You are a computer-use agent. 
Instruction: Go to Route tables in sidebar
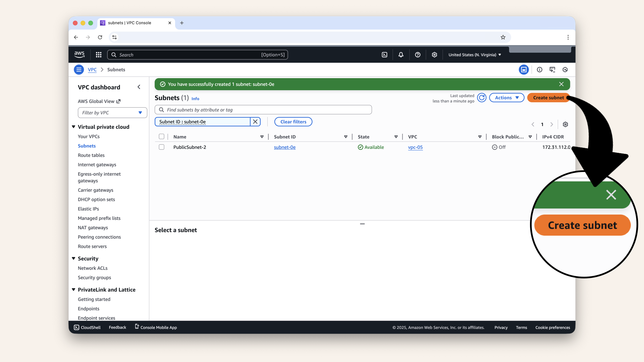pyautogui.click(x=91, y=155)
